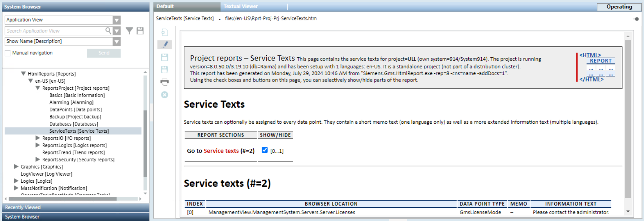This screenshot has height=221, width=644.
Task: Expand the ReportsIO [I/O reports] node
Action: (38, 138)
